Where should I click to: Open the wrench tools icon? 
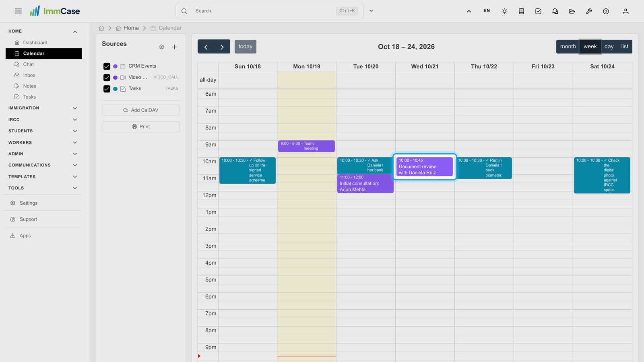(x=589, y=11)
